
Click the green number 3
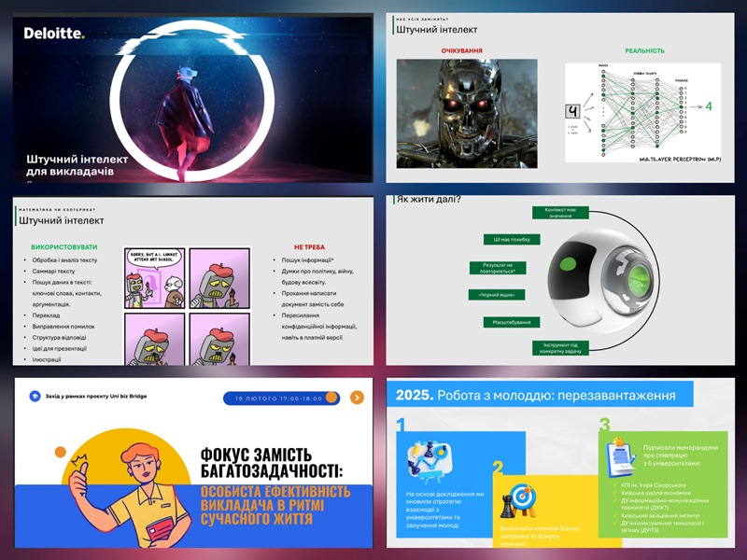point(604,425)
